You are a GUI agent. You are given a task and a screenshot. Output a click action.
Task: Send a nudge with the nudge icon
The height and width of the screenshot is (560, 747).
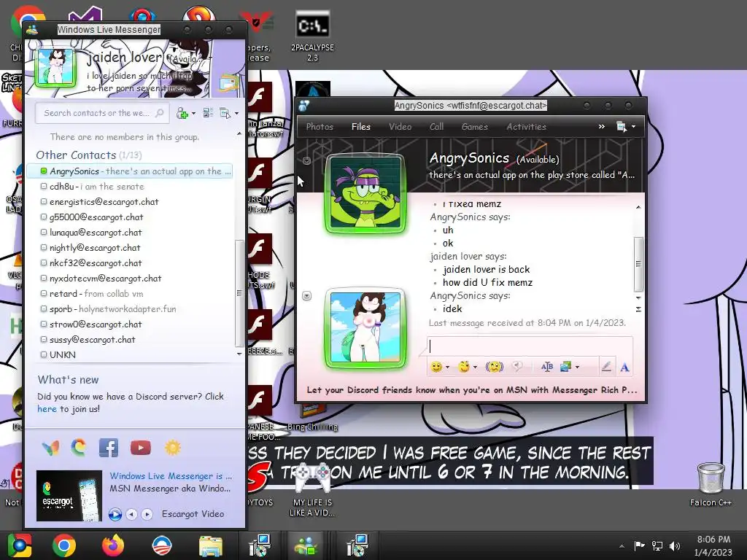[494, 366]
